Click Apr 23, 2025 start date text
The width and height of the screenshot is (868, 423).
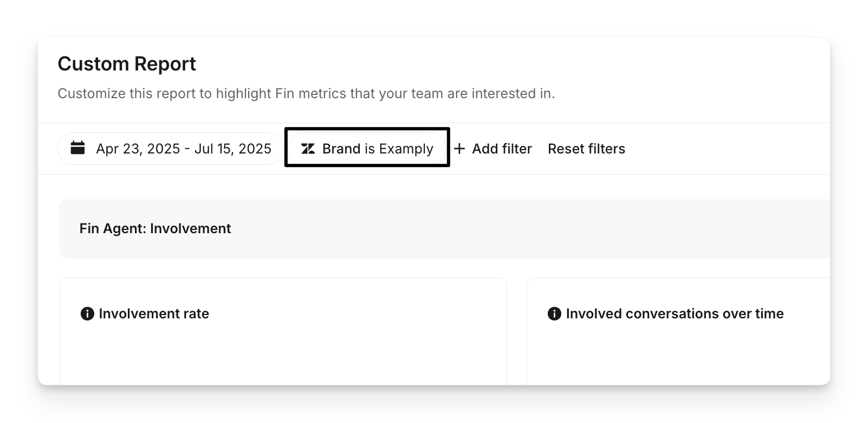pyautogui.click(x=138, y=149)
